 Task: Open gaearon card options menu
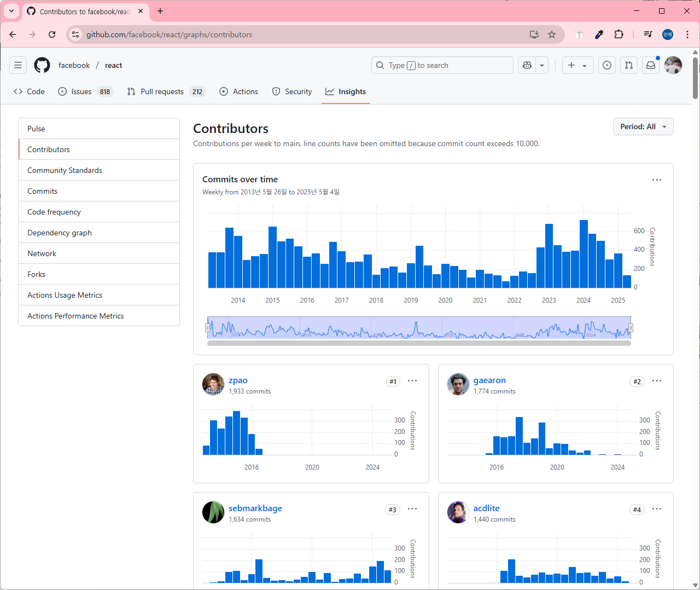(657, 381)
